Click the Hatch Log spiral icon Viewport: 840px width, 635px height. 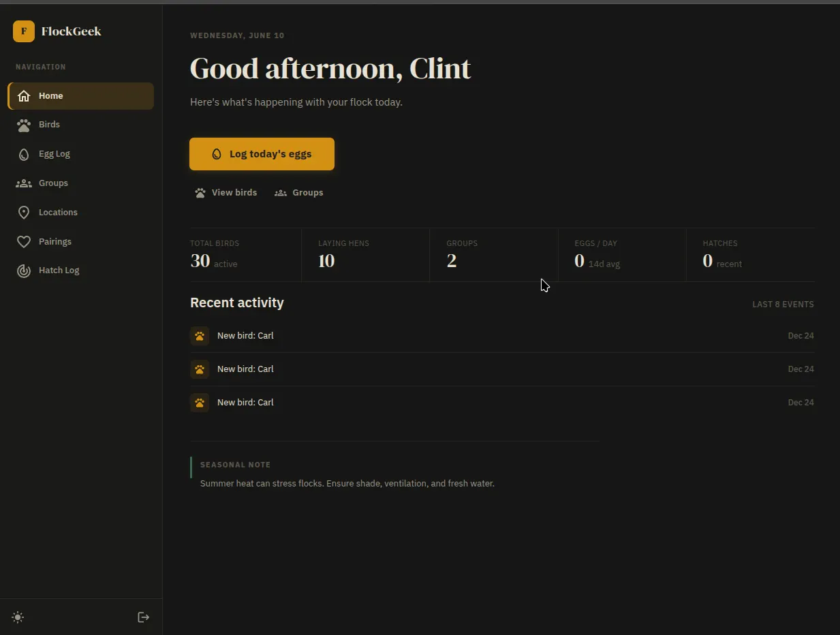24,270
